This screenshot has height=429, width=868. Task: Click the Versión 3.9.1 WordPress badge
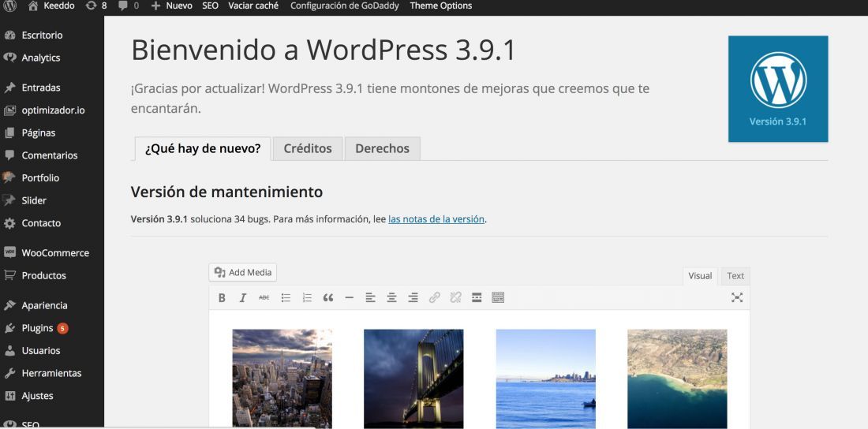click(778, 89)
